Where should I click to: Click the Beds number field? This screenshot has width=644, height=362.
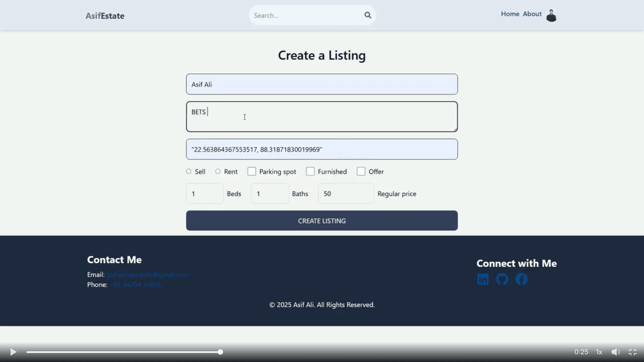[205, 193]
